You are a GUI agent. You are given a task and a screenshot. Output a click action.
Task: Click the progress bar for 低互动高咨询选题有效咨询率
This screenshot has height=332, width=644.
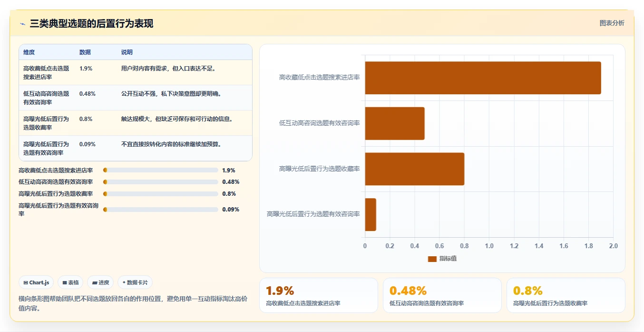pyautogui.click(x=161, y=182)
